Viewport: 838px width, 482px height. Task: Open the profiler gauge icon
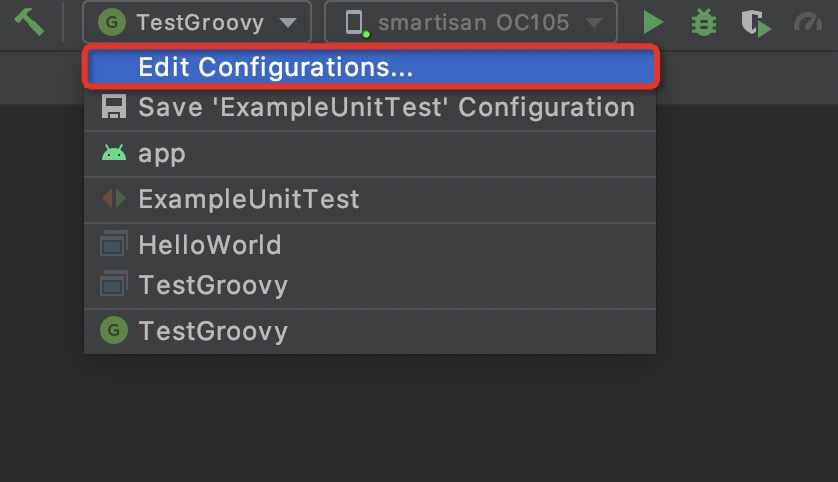click(x=808, y=23)
